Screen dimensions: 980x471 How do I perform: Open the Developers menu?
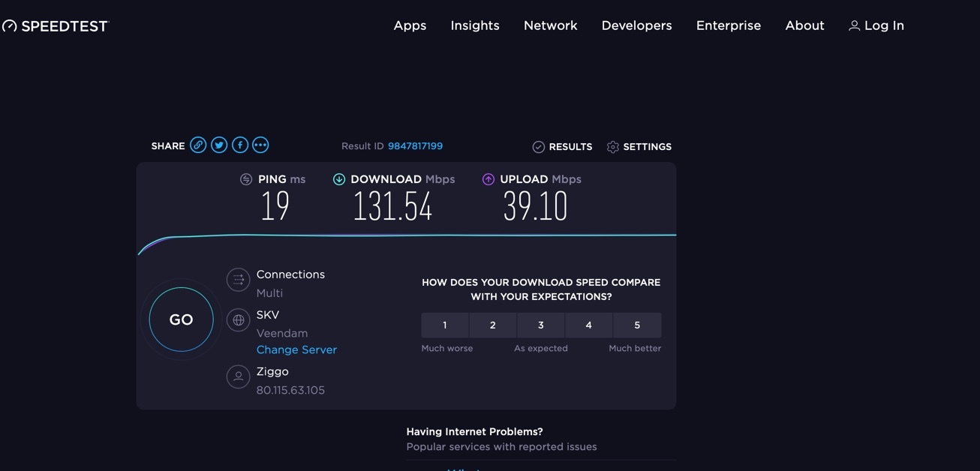[x=637, y=25]
